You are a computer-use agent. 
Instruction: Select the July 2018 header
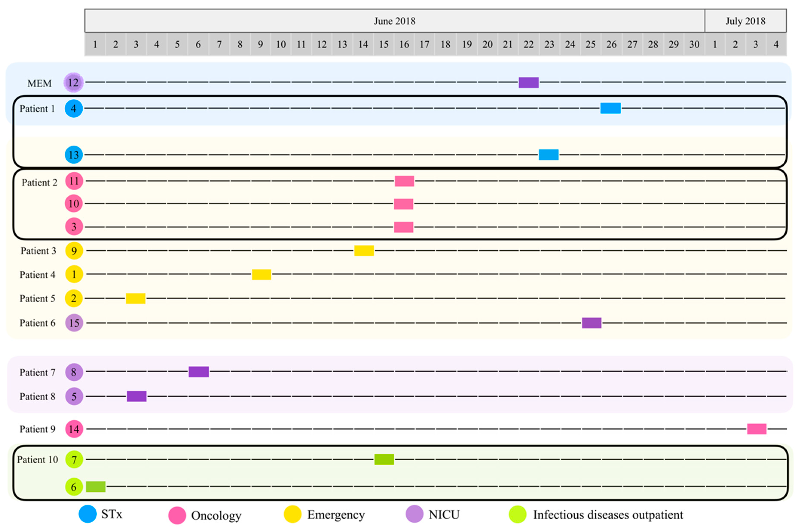(x=745, y=21)
